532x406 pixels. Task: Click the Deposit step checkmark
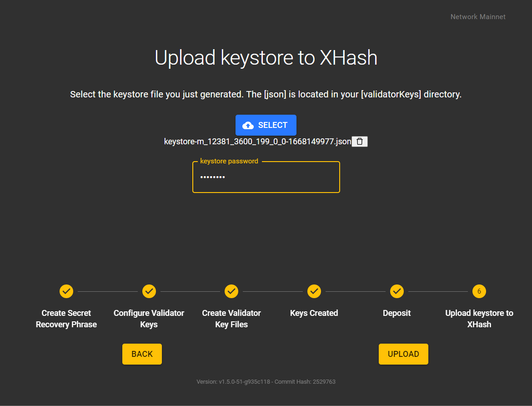(396, 291)
